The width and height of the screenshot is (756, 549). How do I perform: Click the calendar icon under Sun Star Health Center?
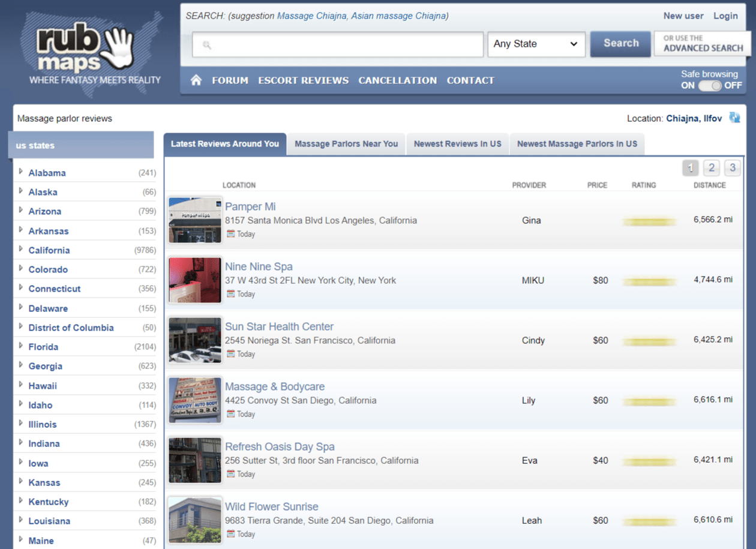(231, 354)
